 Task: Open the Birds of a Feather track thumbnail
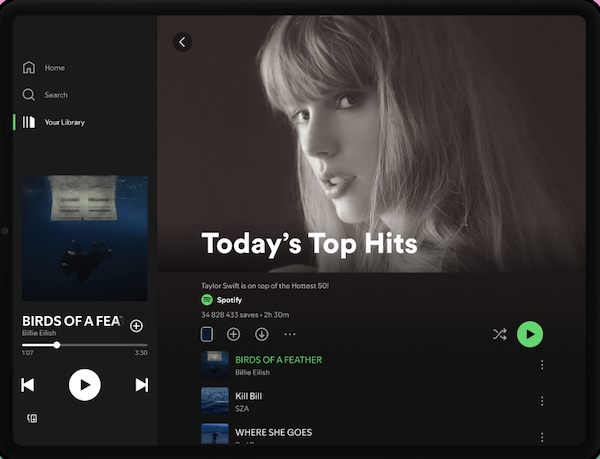(215, 365)
